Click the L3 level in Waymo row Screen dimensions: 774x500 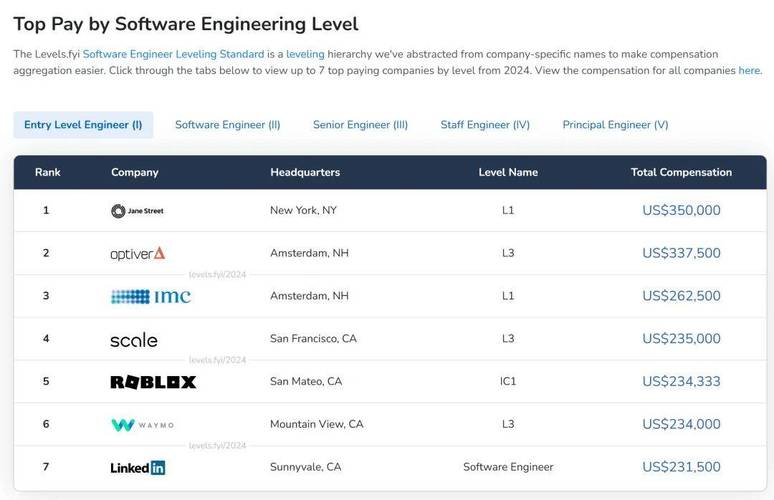(x=508, y=424)
